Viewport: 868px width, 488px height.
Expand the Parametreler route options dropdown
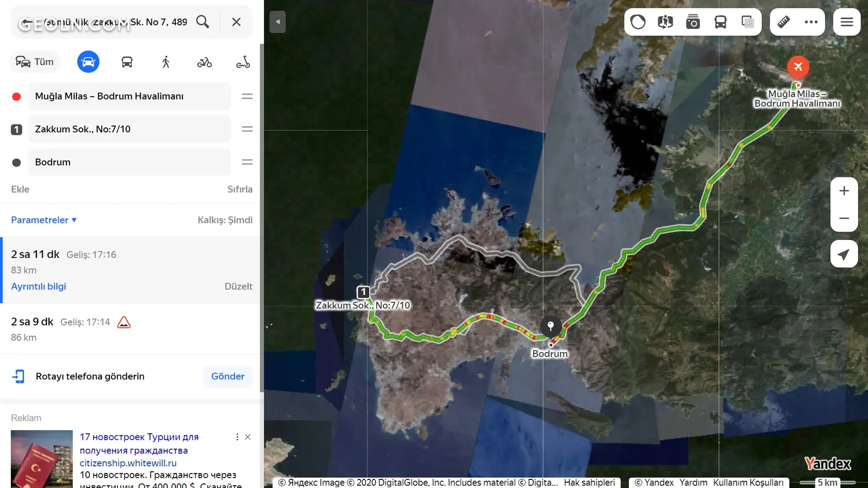(44, 220)
